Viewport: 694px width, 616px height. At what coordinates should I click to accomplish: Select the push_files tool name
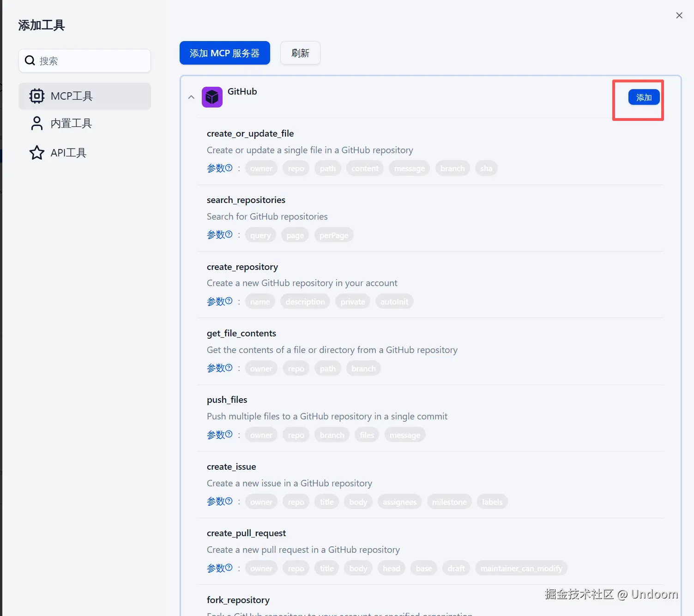tap(227, 400)
